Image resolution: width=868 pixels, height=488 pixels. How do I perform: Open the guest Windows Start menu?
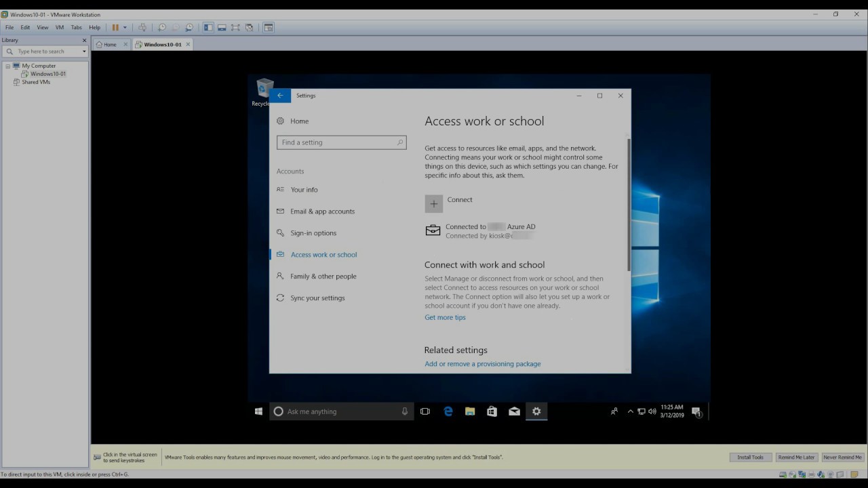click(x=258, y=411)
